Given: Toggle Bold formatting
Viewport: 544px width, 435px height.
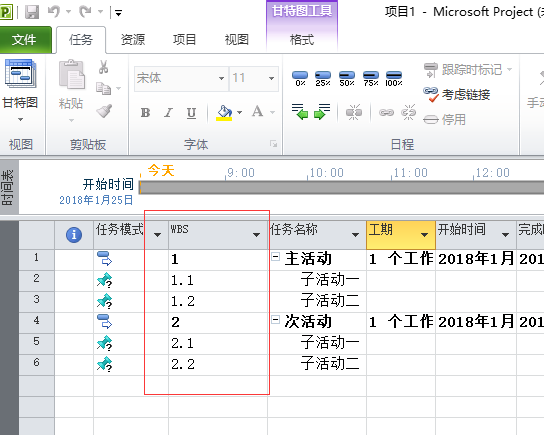Looking at the screenshot, I should [x=145, y=113].
